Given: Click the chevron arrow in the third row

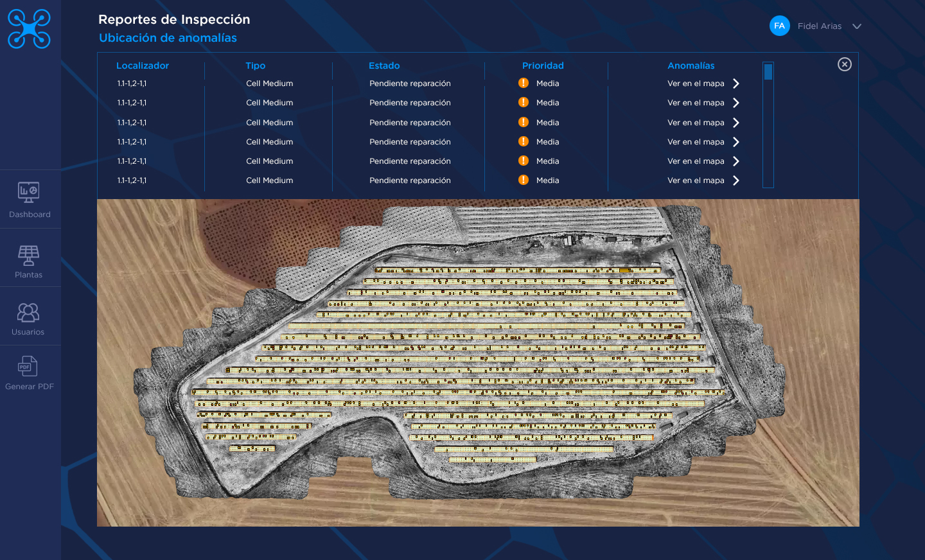Looking at the screenshot, I should point(736,123).
